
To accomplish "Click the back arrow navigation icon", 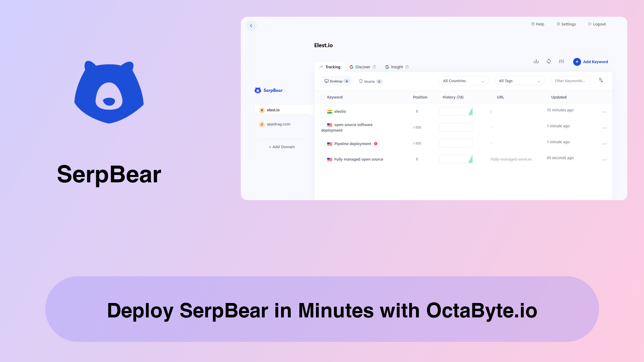I will 251,25.
